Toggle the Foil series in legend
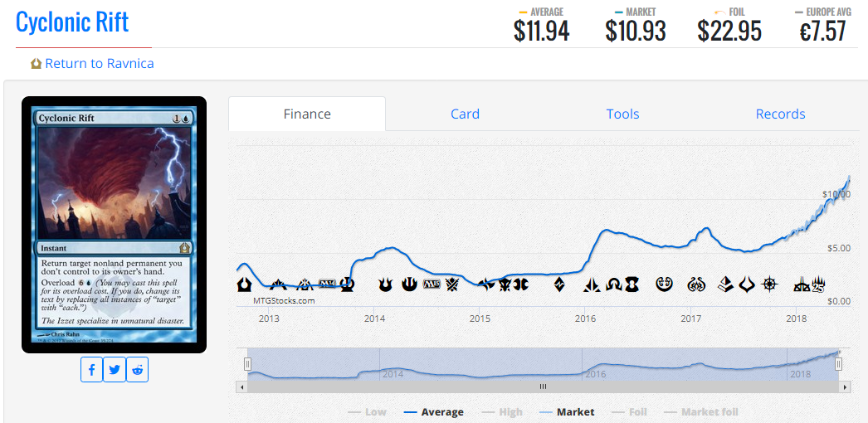The width and height of the screenshot is (868, 423). coord(629,412)
